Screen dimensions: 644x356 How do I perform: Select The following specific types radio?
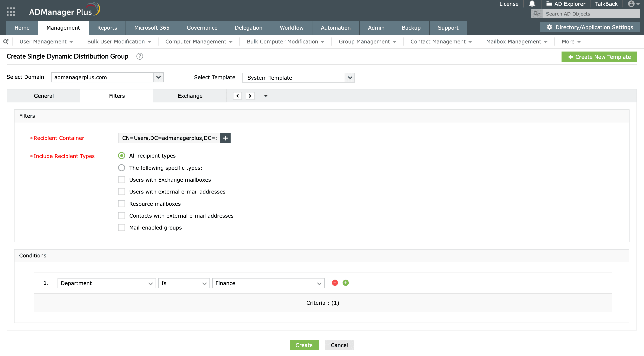point(121,168)
